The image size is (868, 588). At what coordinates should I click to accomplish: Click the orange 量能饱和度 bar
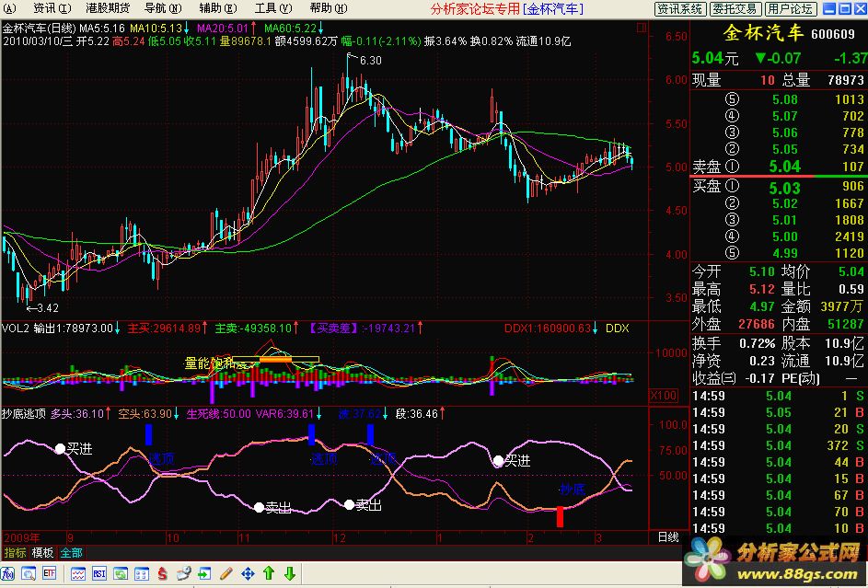coord(275,360)
